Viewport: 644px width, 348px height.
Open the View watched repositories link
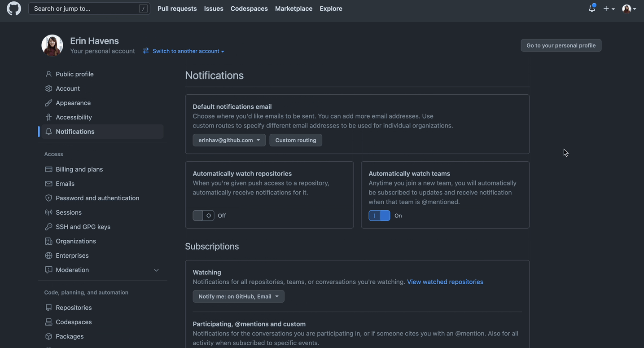[445, 282]
